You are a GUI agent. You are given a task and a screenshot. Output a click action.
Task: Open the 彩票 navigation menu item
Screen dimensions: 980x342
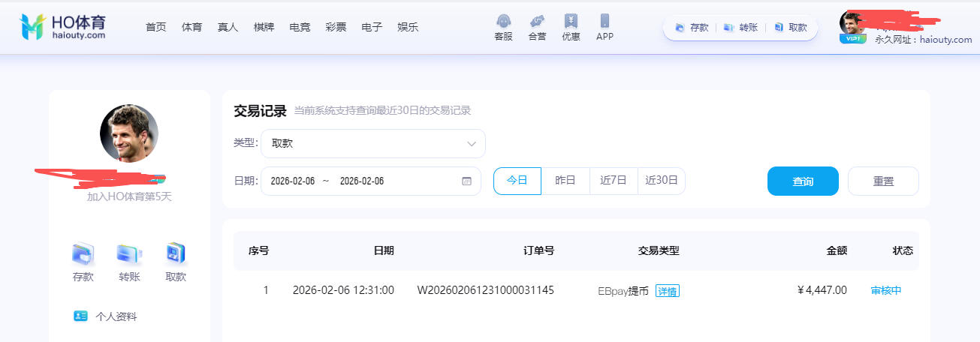pyautogui.click(x=336, y=27)
